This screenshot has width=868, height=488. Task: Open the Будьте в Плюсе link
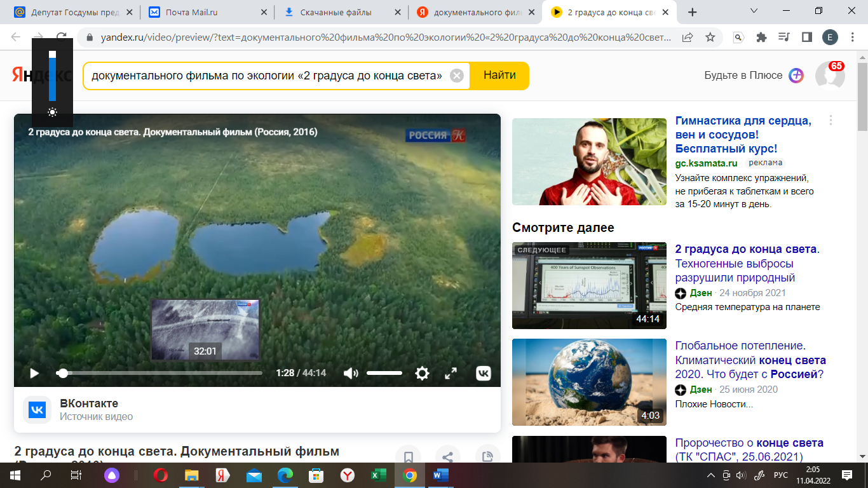coord(743,75)
